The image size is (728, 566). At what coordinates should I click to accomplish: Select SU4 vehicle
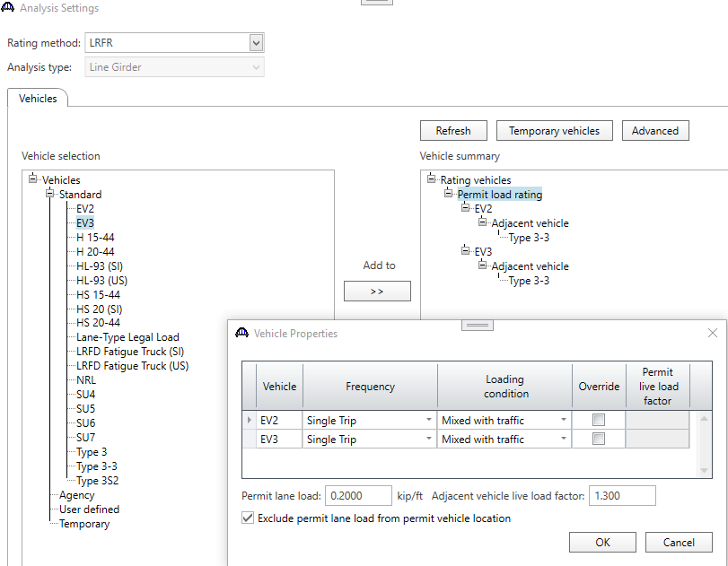pyautogui.click(x=86, y=395)
